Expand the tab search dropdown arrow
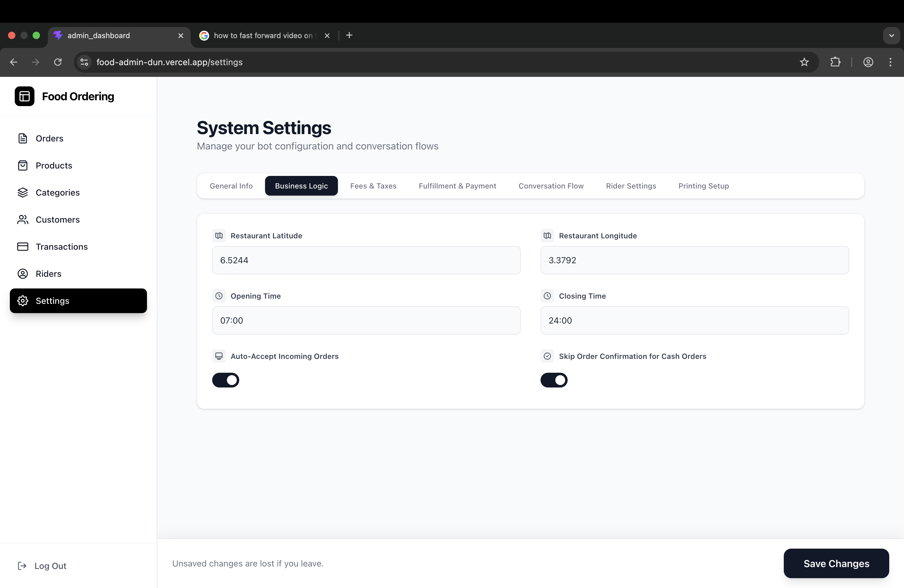Screen dimensions: 904x588 (891, 35)
